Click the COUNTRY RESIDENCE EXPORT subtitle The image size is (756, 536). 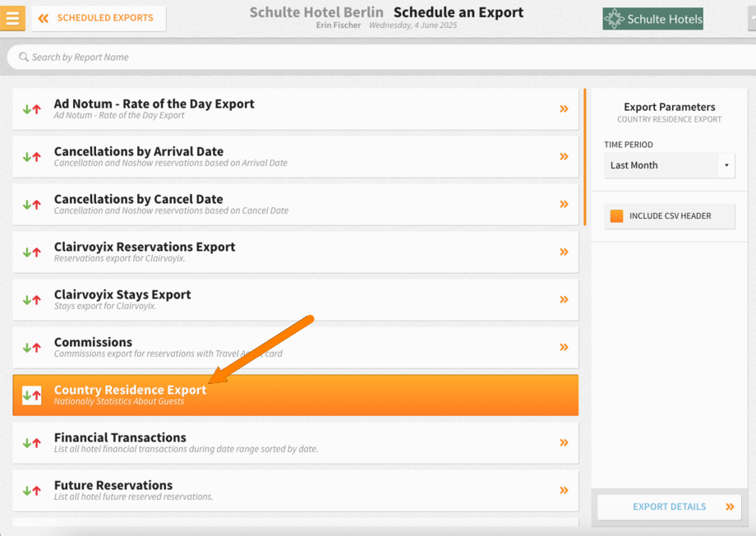coord(669,119)
